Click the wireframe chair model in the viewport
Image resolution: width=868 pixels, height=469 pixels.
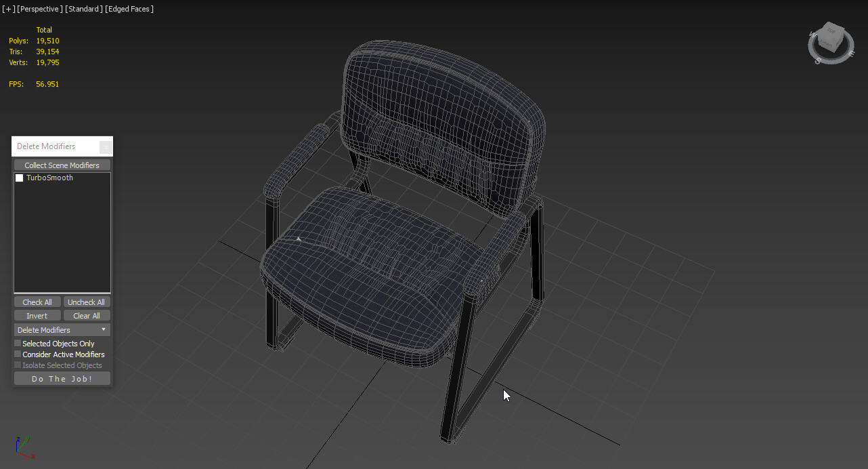(x=386, y=258)
